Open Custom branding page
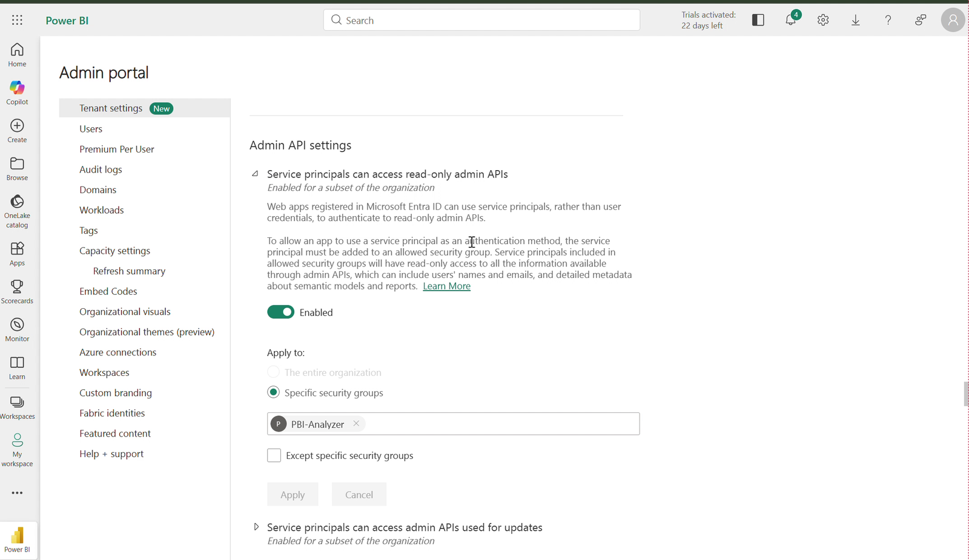The image size is (969, 560). coord(116,393)
